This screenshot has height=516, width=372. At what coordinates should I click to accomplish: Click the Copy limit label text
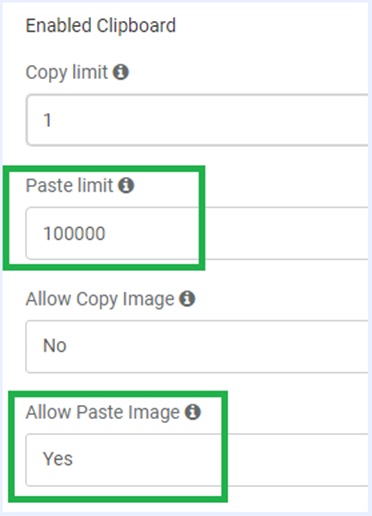coord(67,72)
